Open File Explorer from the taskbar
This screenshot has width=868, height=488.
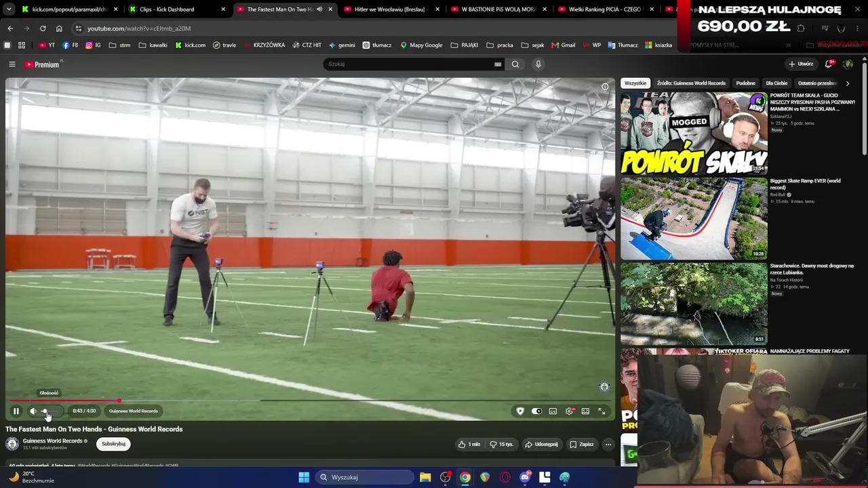click(425, 477)
